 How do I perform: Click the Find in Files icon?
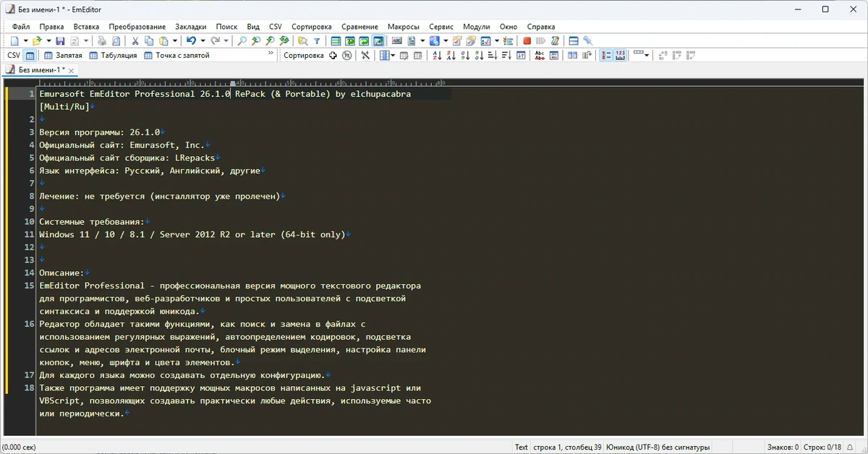tap(302, 41)
